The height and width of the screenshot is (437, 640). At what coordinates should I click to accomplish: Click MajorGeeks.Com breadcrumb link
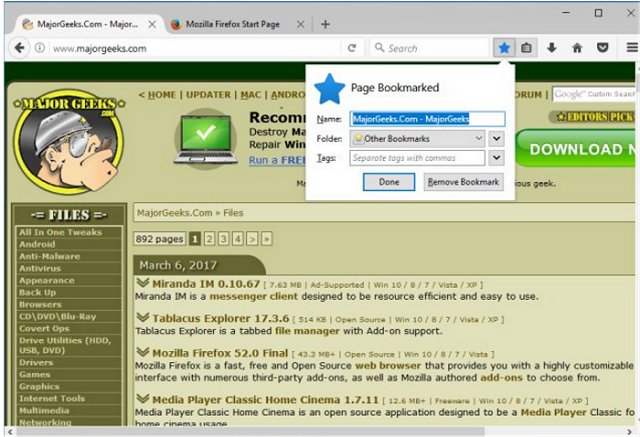(x=174, y=213)
